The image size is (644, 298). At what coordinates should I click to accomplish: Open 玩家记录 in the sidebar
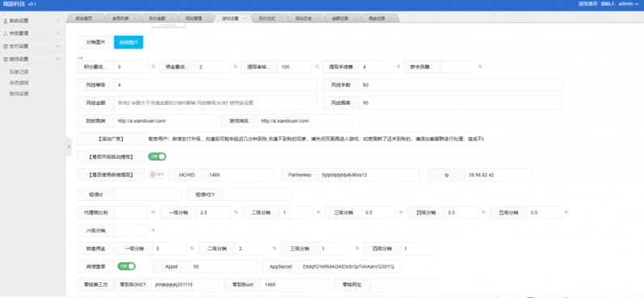(x=19, y=72)
